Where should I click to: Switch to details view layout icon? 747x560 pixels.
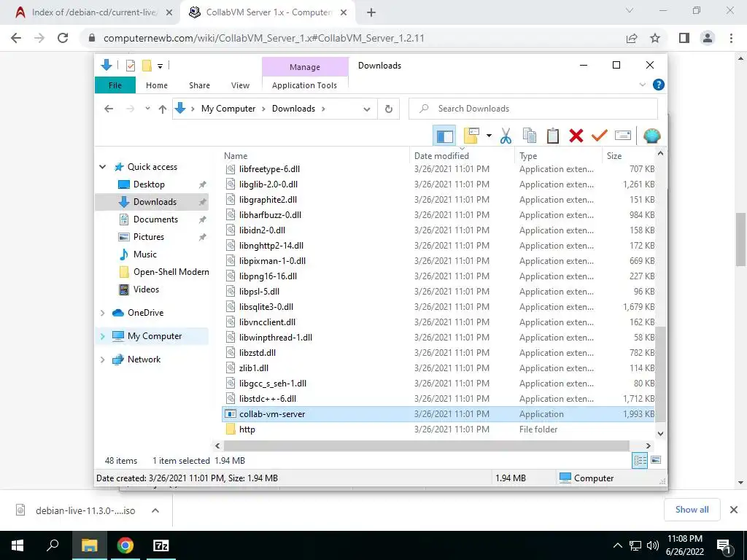[640, 461]
